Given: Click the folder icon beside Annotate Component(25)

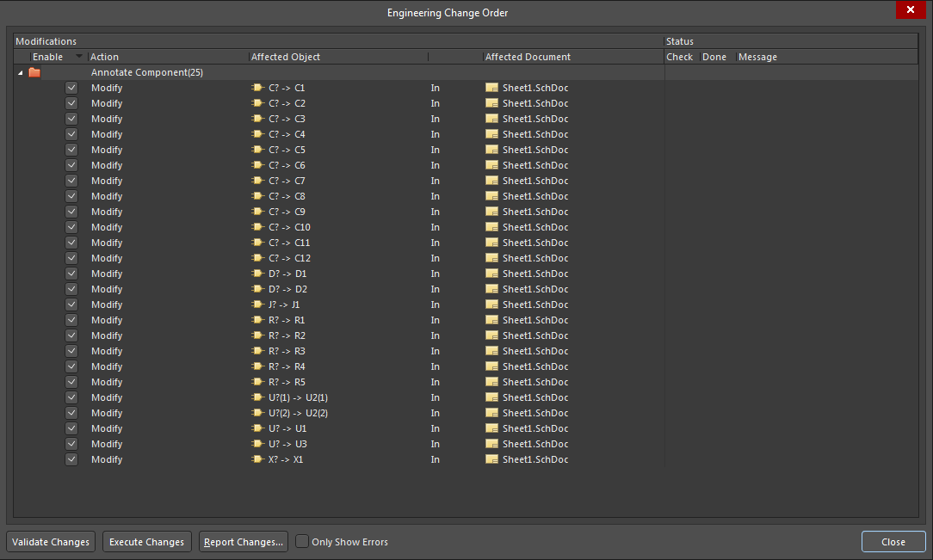Looking at the screenshot, I should coord(34,72).
